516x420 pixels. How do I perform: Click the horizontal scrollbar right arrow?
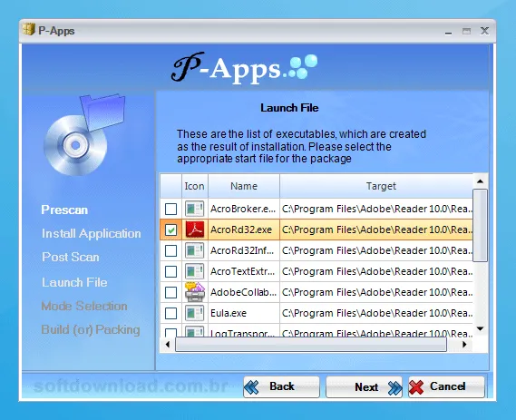464,345
